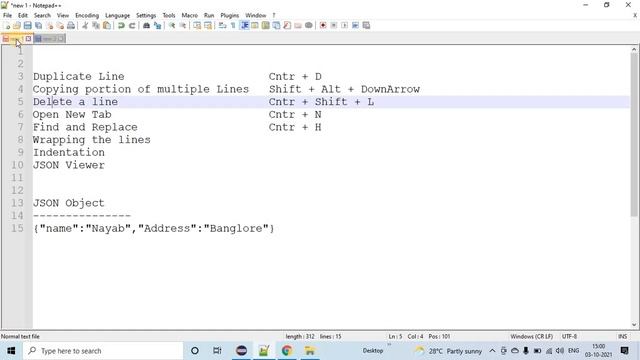
Task: Click the Copy toolbar icon
Action: [x=96, y=25]
